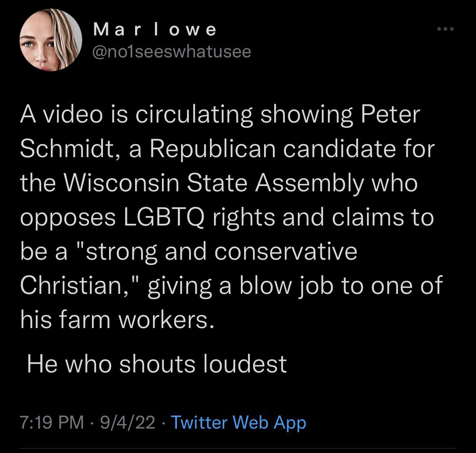Screen dimensions: 476x453
Task: Click the @no1seeswhatusee handle
Action: point(172,52)
